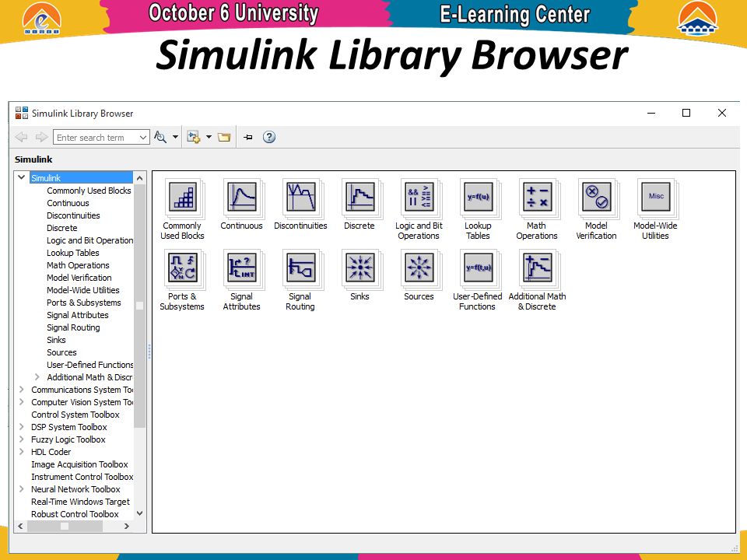Click the Simulink Library Browser title icon
Image resolution: width=747 pixels, height=560 pixels.
click(22, 113)
